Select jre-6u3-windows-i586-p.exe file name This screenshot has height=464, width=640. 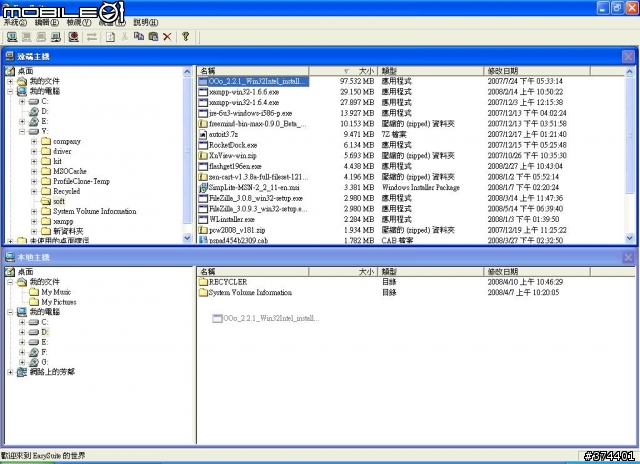(250, 113)
